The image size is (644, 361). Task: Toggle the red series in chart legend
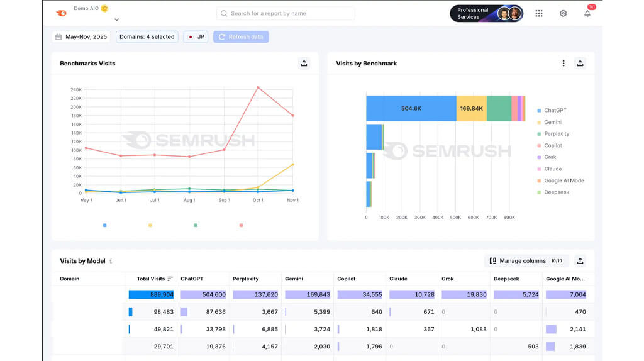(x=241, y=225)
